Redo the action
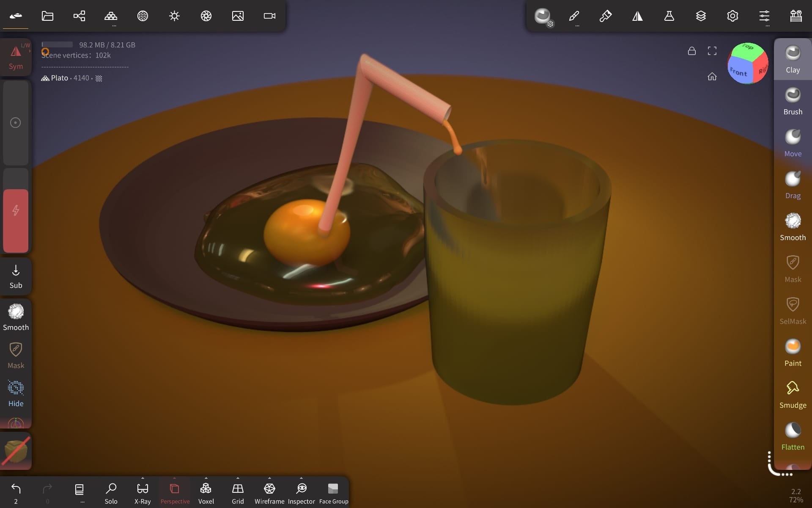Viewport: 812px width, 508px height. pos(47,493)
